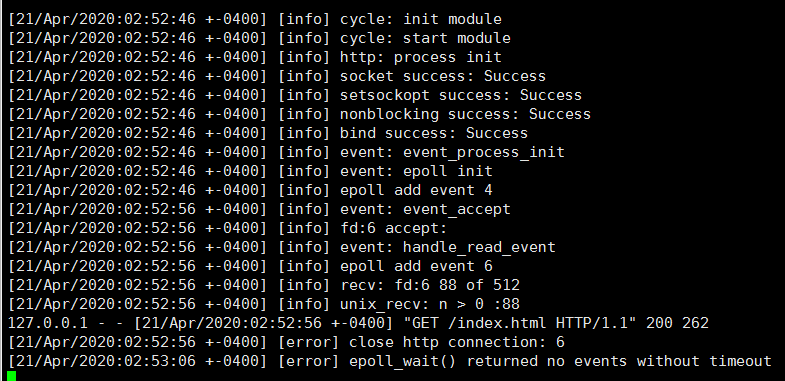
Task: Select the 'http: process init' log entry
Action: [x=421, y=57]
